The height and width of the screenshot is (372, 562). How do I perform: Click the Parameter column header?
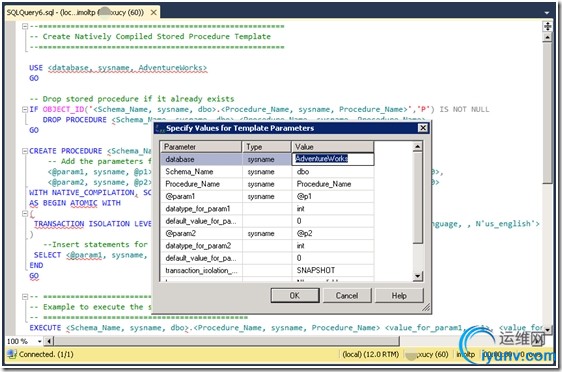pos(201,147)
